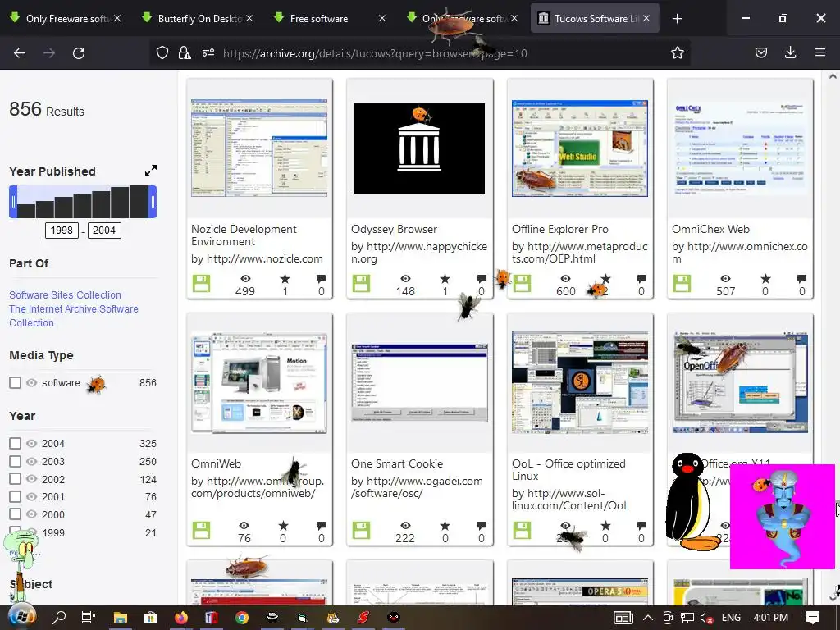This screenshot has height=630, width=840.
Task: Click software floppy icon on Odyssey Browser card
Action: tap(362, 283)
